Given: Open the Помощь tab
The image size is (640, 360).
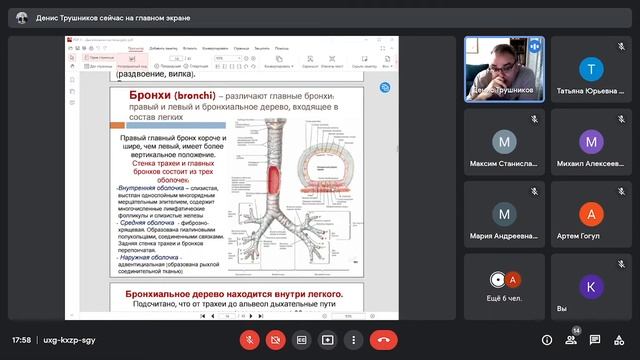Looking at the screenshot, I should point(282,48).
